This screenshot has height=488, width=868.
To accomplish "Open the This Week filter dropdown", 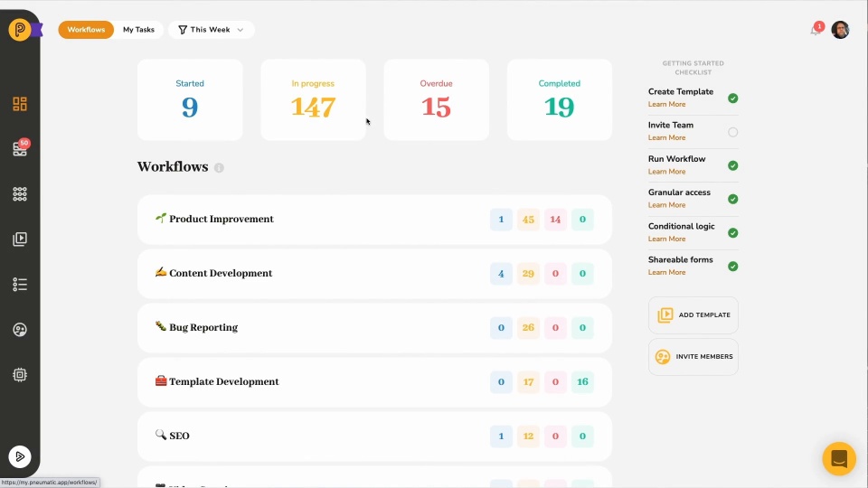I will pos(212,30).
